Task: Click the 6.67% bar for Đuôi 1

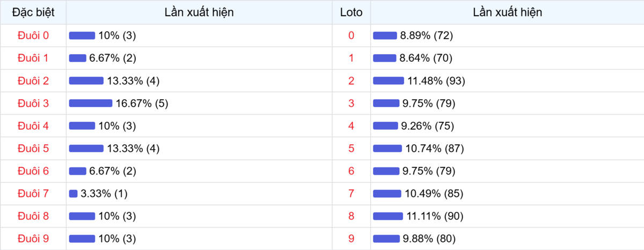Action: [x=77, y=58]
